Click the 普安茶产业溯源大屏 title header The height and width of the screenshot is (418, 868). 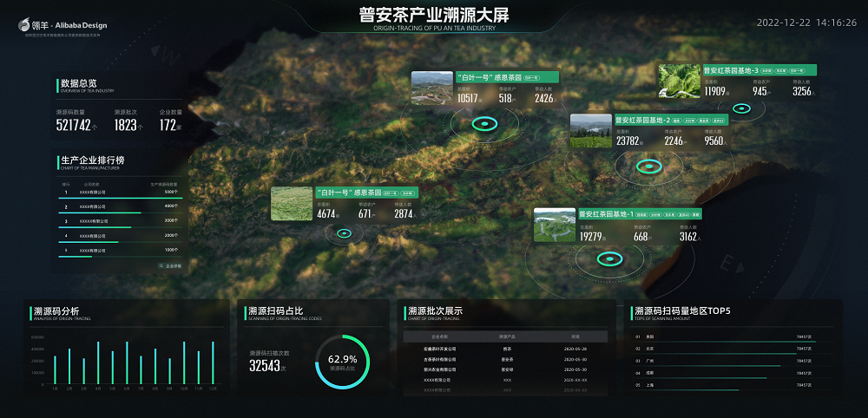[x=434, y=15]
